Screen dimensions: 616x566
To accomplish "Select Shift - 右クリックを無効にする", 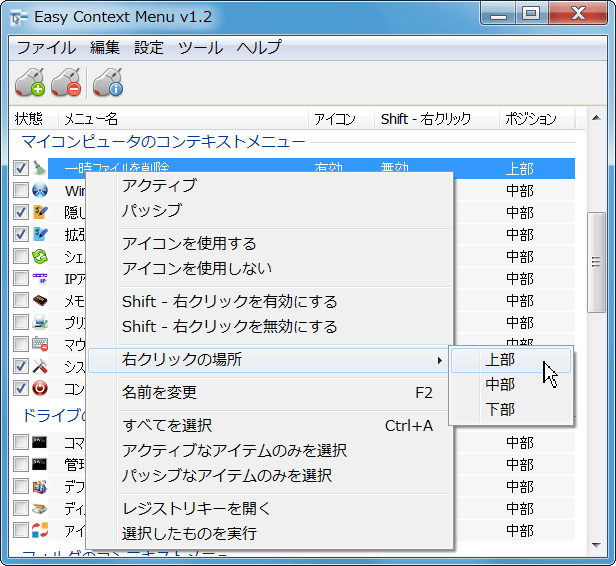I will coord(270,327).
